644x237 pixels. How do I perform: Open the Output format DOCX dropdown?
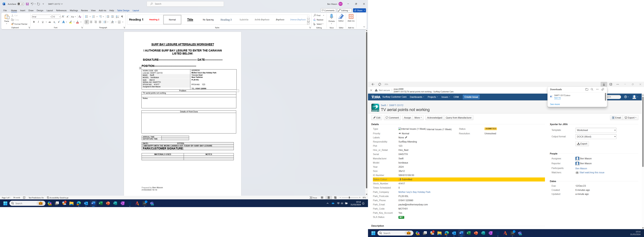[x=596, y=136]
